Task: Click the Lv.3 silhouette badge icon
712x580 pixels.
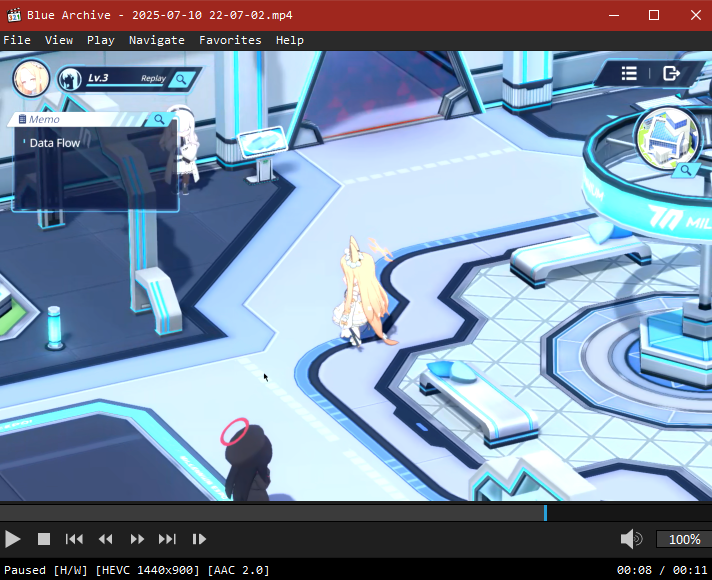Action: click(70, 79)
